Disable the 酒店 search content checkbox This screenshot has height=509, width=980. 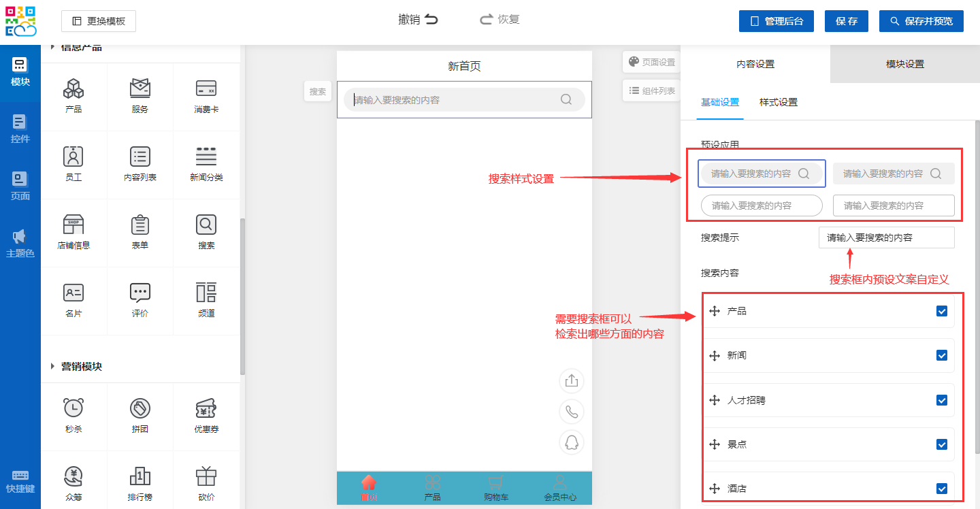(x=942, y=489)
